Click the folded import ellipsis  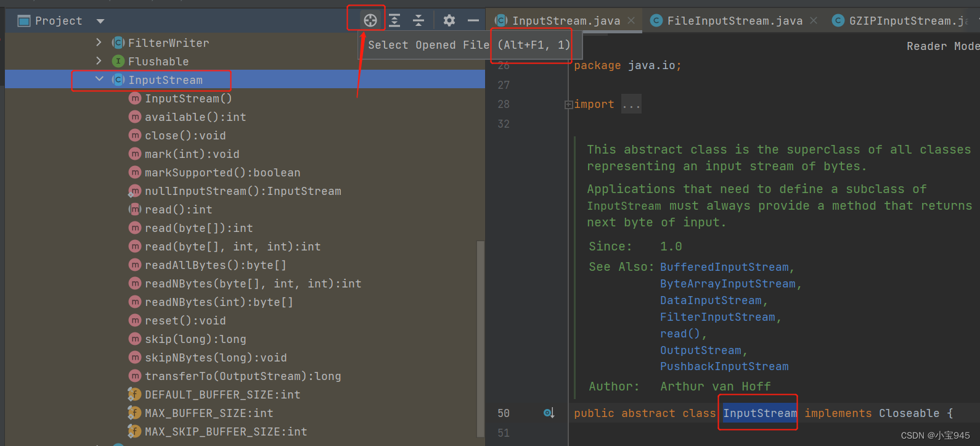(631, 104)
